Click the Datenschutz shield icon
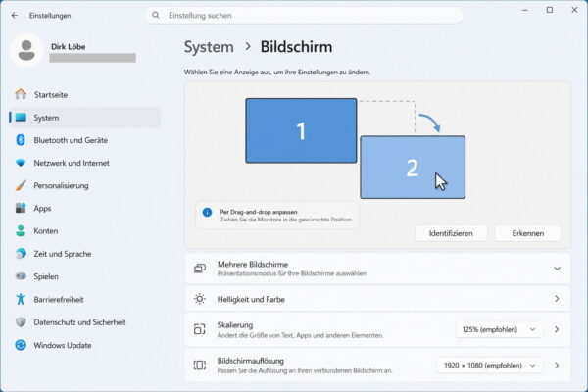Screen dimensions: 588x392 pyautogui.click(x=21, y=321)
